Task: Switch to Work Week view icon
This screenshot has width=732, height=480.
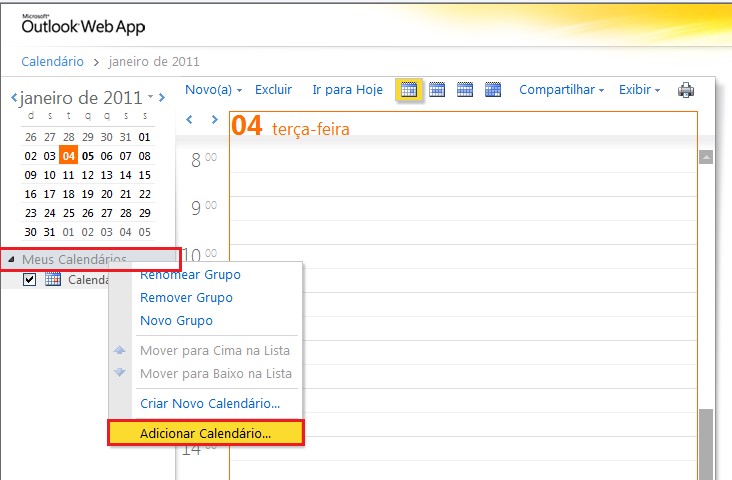Action: click(437, 90)
